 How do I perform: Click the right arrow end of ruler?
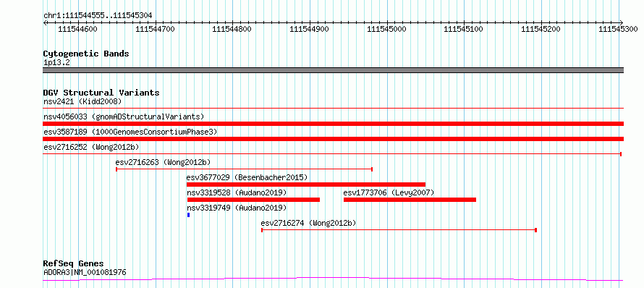pyautogui.click(x=621, y=22)
